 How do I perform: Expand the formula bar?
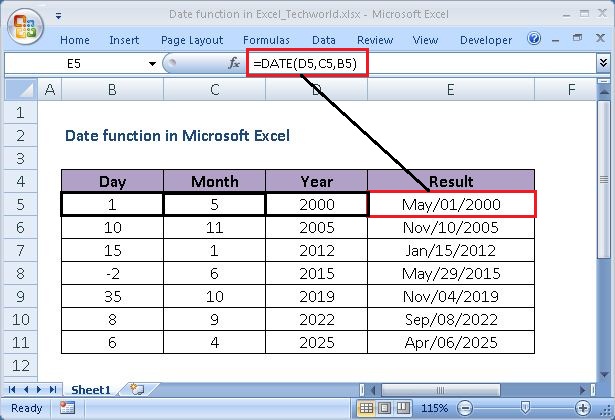pyautogui.click(x=603, y=63)
